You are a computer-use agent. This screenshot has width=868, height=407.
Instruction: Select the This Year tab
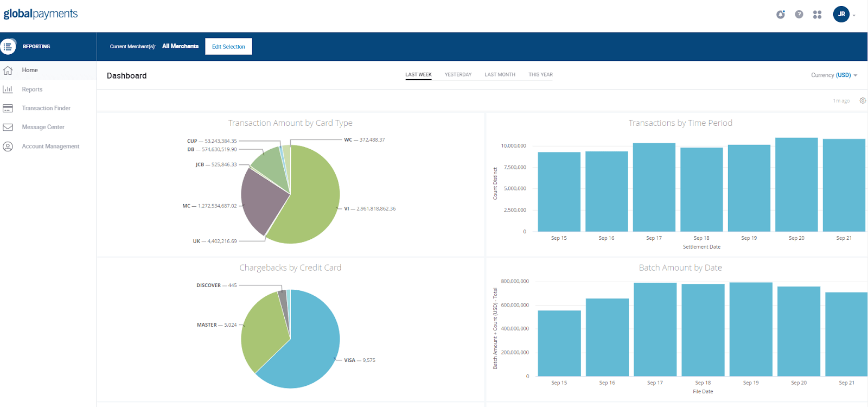(540, 75)
